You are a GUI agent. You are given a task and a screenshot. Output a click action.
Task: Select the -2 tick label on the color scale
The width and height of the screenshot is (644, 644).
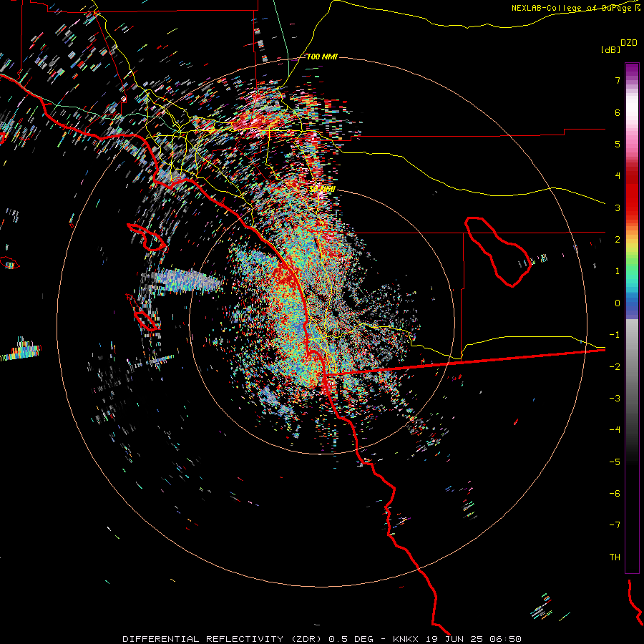615,367
